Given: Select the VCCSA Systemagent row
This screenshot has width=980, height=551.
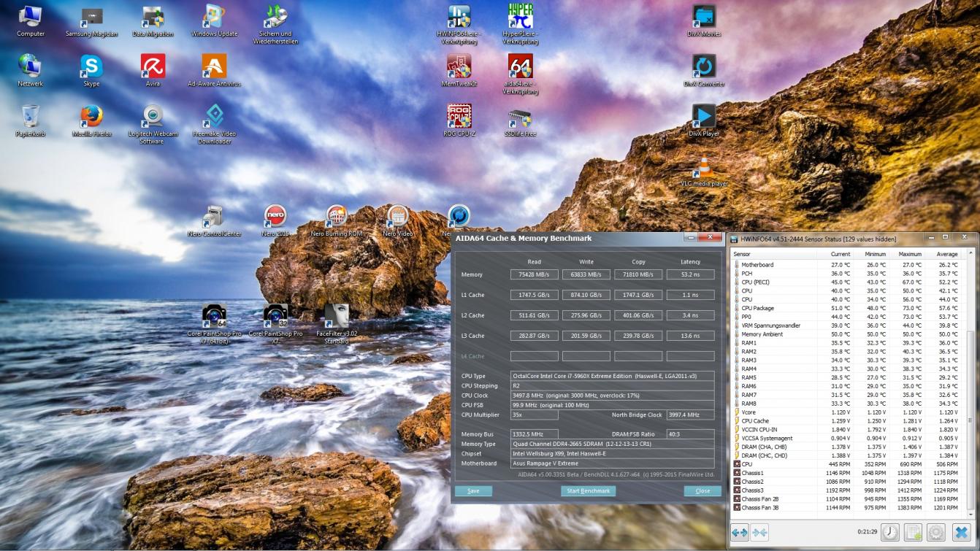Looking at the screenshot, I should pos(847,438).
